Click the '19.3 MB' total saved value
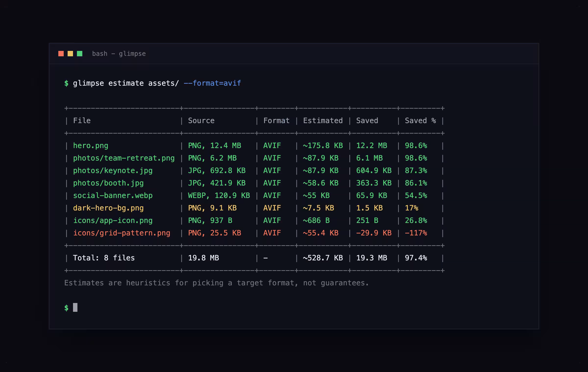 [x=372, y=258]
